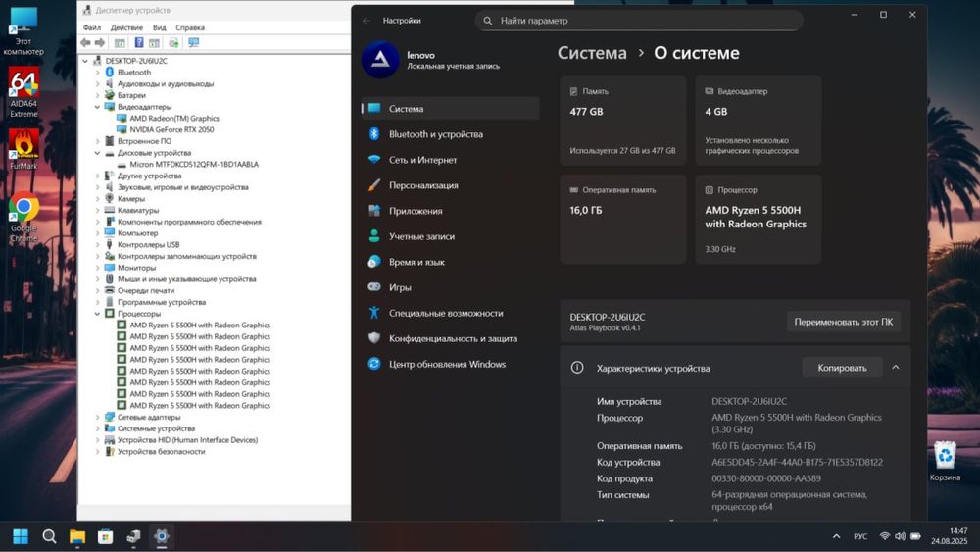Open the Корзина recycle bin icon
Viewport: 980px width, 552px height.
click(945, 461)
